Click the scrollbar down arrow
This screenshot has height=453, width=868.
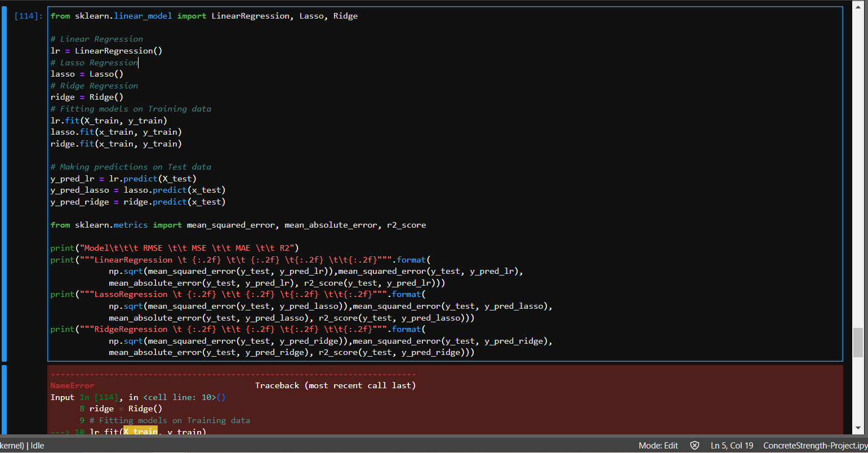[x=858, y=429]
